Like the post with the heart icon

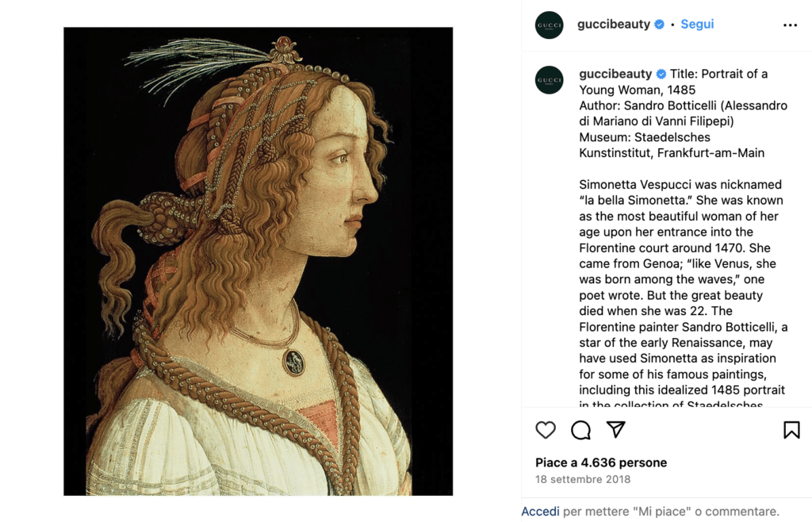click(x=546, y=430)
